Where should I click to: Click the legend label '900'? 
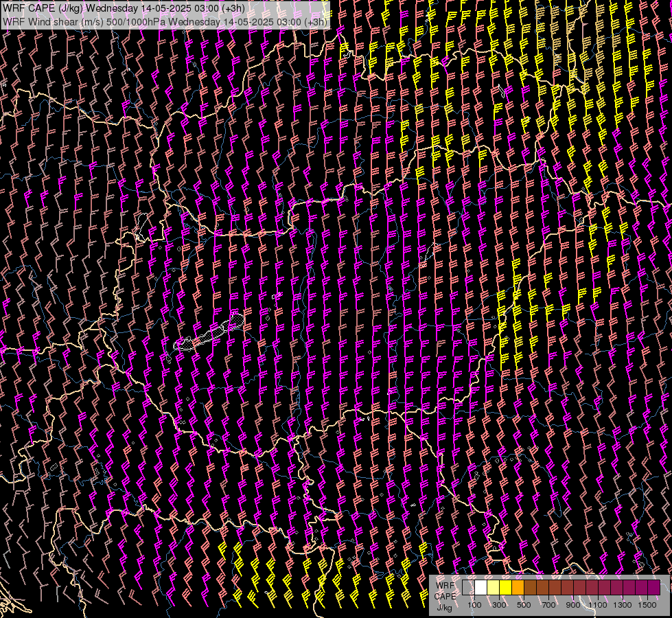click(x=573, y=605)
